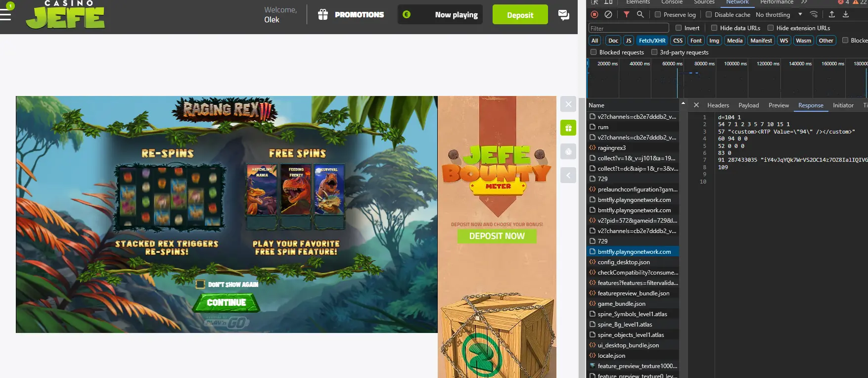Open the hamburger menu in Casino Jefe header
868x378 pixels.
5,15
